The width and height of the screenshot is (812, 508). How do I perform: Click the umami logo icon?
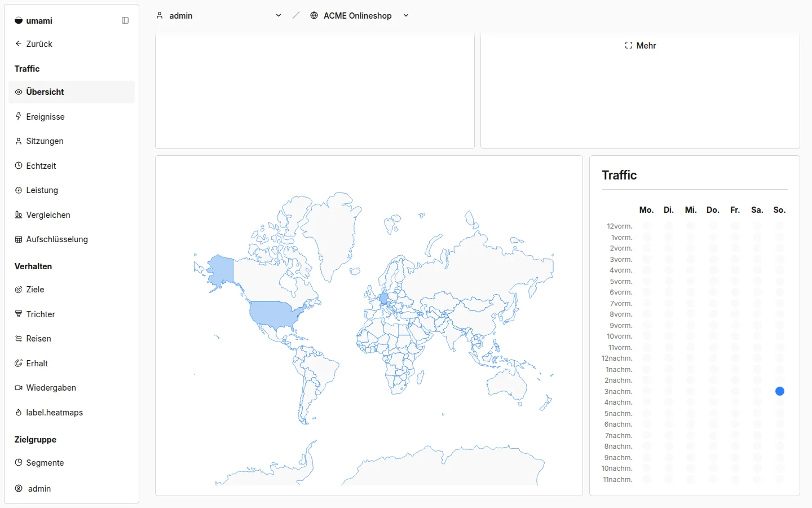pyautogui.click(x=19, y=20)
